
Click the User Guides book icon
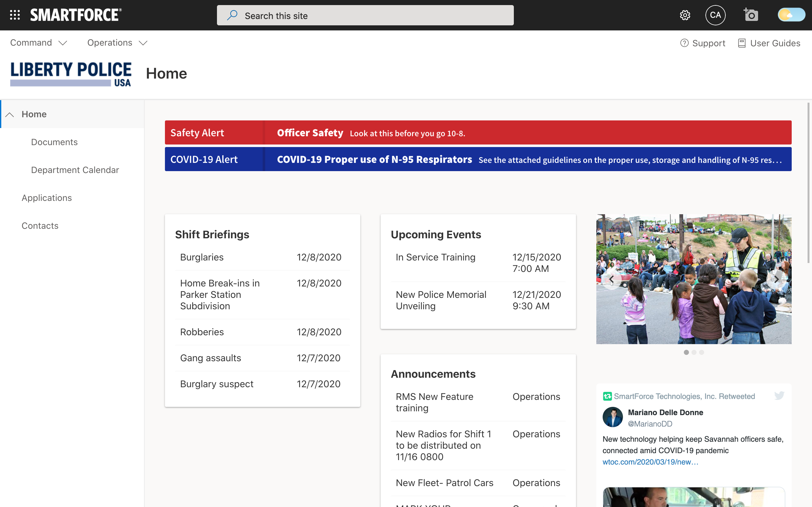742,43
